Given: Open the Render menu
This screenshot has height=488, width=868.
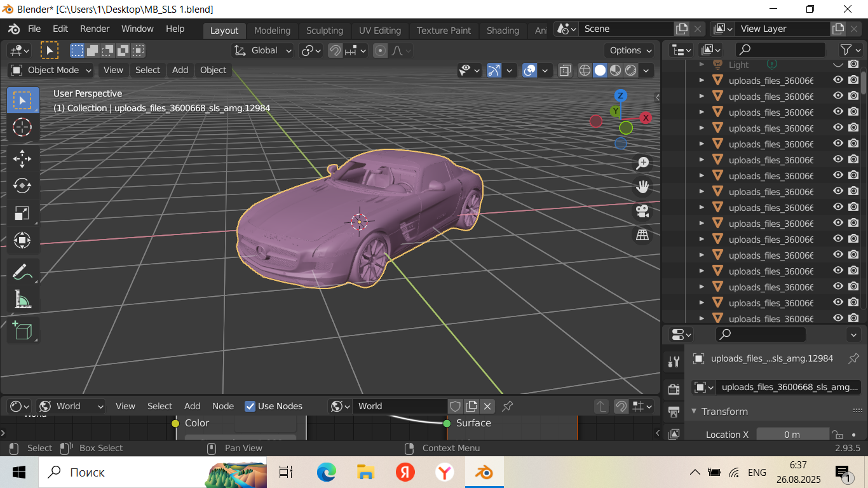Looking at the screenshot, I should (x=95, y=29).
